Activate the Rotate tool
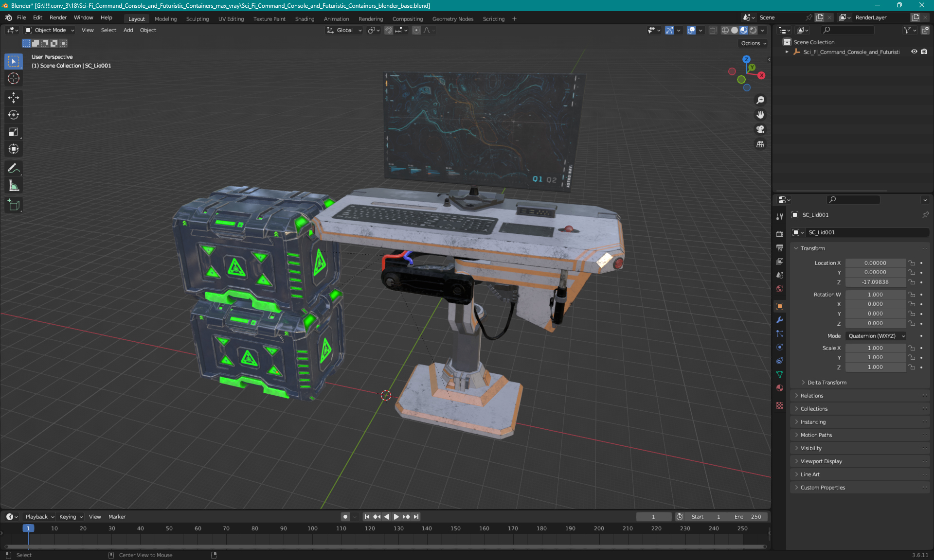 [14, 115]
